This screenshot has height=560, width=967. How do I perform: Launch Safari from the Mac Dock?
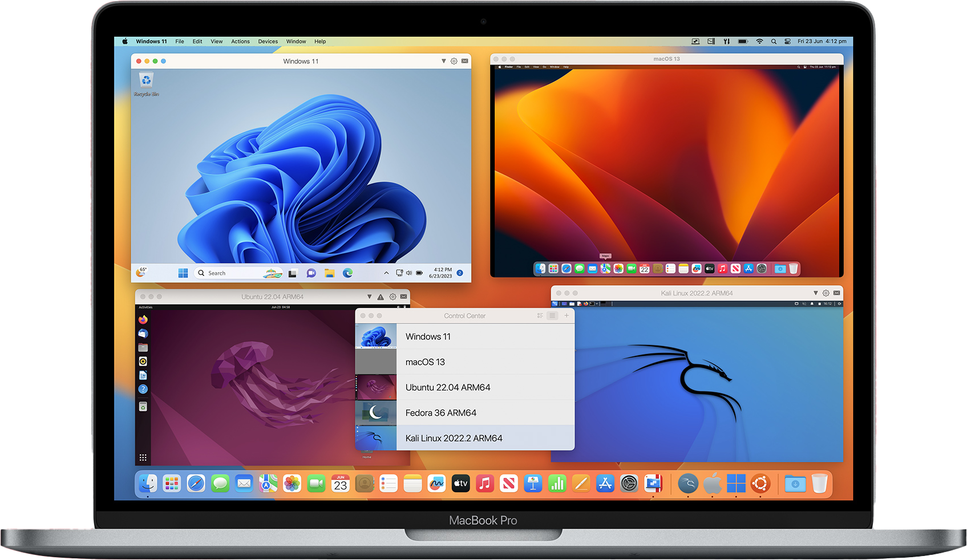(196, 484)
